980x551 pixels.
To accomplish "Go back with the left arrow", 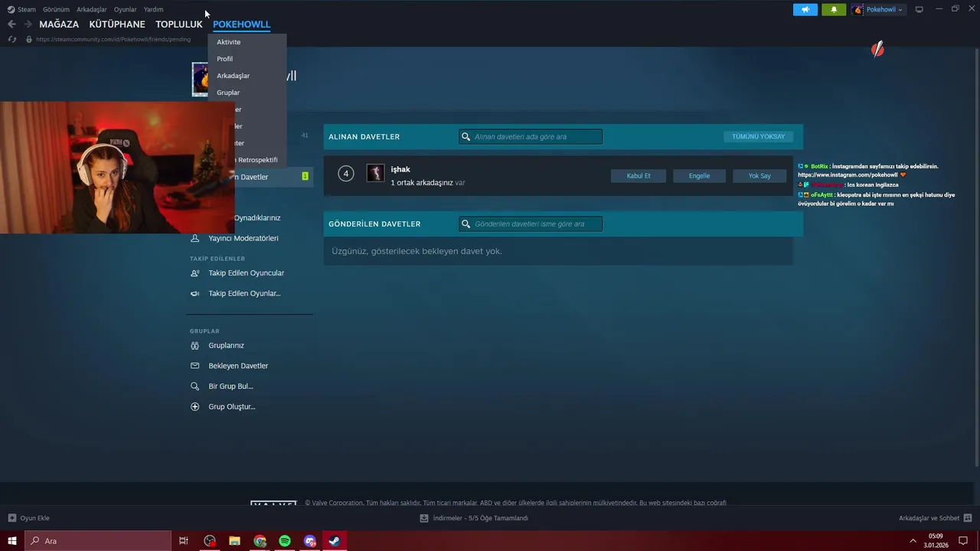I will tap(11, 24).
